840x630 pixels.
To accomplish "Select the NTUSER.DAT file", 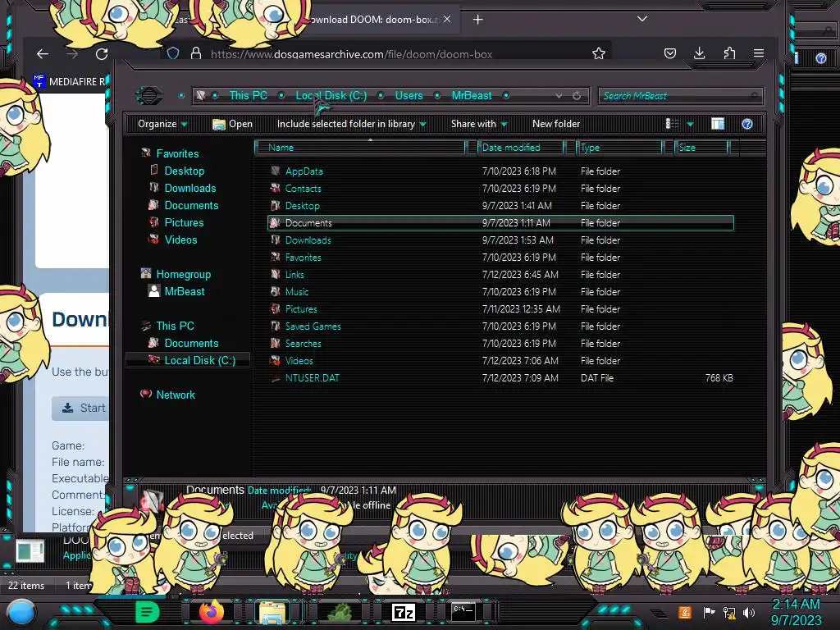I will click(312, 377).
